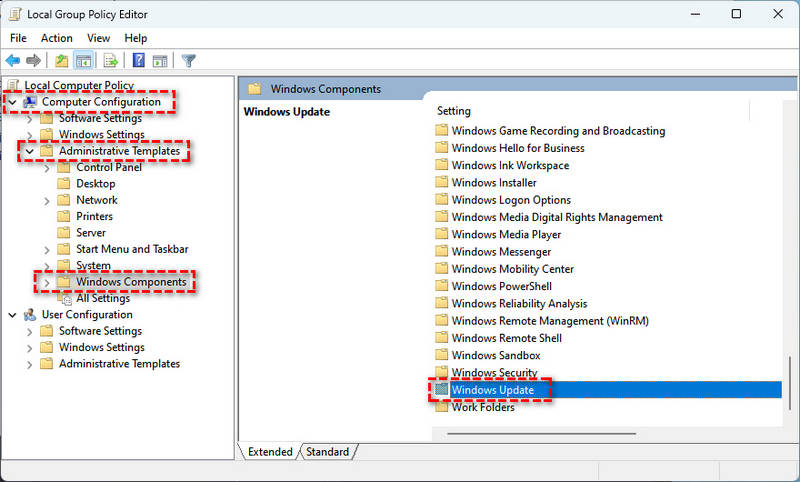The height and width of the screenshot is (482, 800).
Task: Select Windows Game Recording and Broadcasting
Action: click(558, 131)
